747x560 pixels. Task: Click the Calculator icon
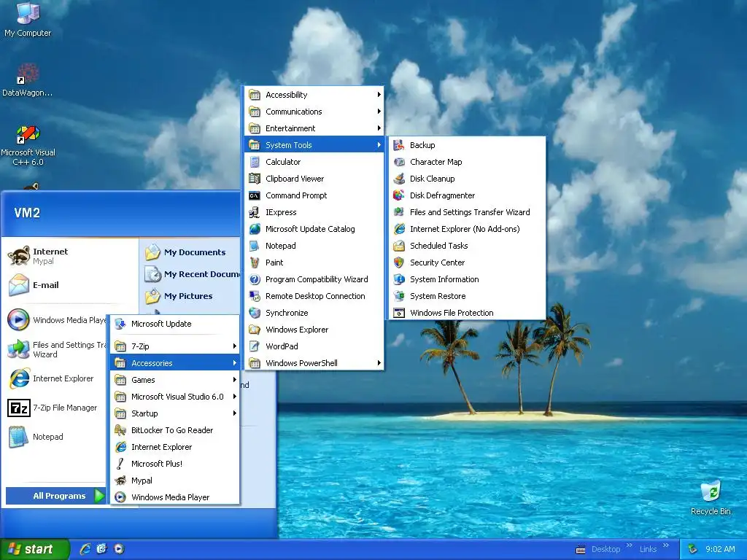click(x=255, y=162)
